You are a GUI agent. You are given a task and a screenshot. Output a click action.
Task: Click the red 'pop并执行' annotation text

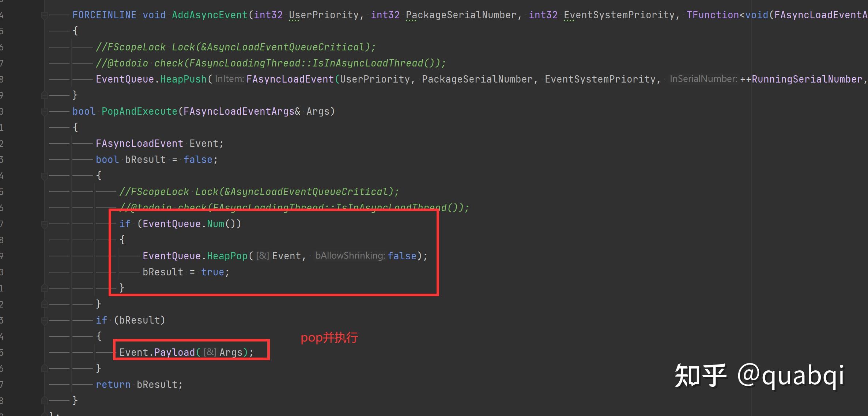329,337
